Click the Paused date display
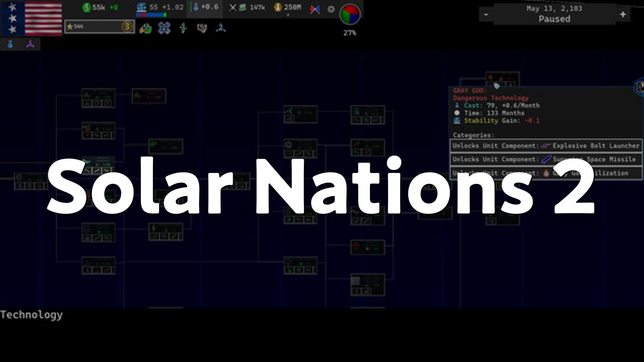Image resolution: width=644 pixels, height=362 pixels. pyautogui.click(x=554, y=14)
